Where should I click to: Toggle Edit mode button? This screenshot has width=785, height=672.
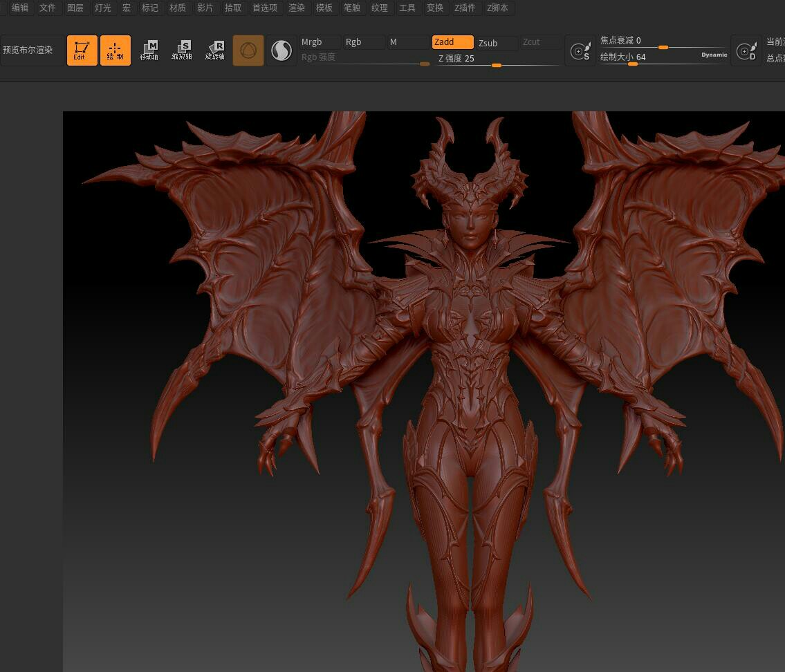[82, 50]
